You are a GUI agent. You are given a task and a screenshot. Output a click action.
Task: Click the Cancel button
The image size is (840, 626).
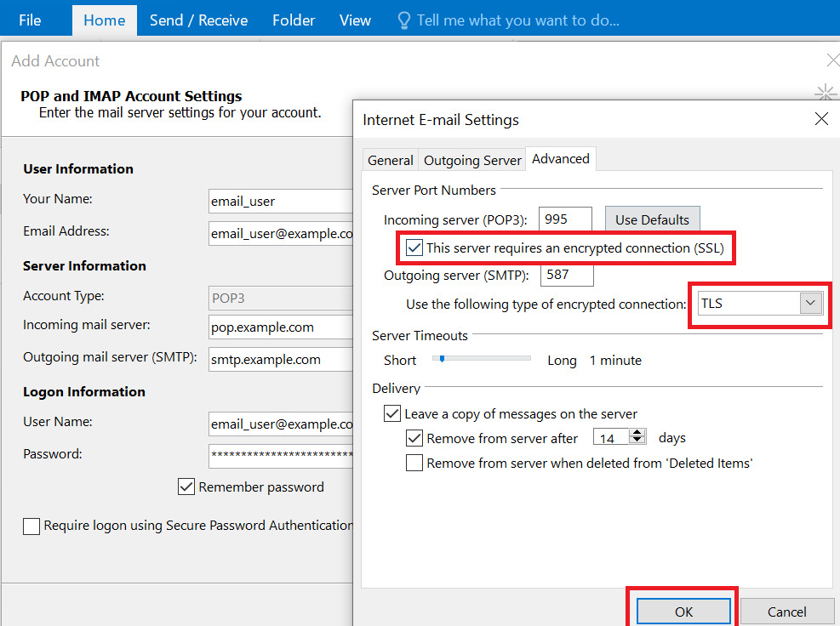pos(786,611)
